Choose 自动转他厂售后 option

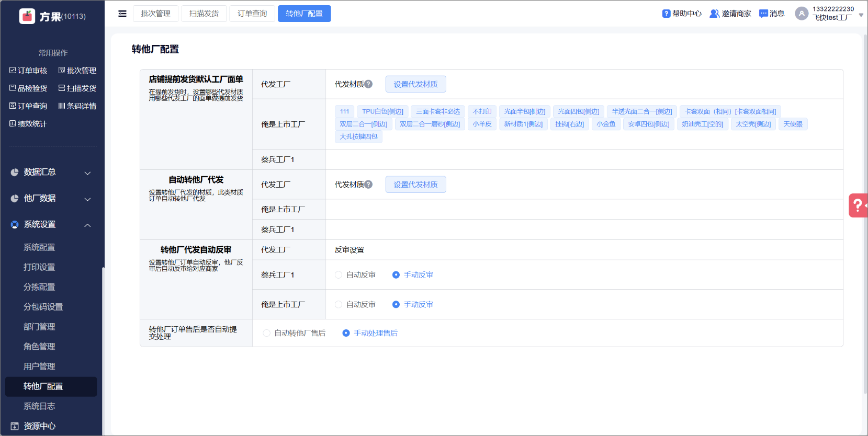[267, 333]
